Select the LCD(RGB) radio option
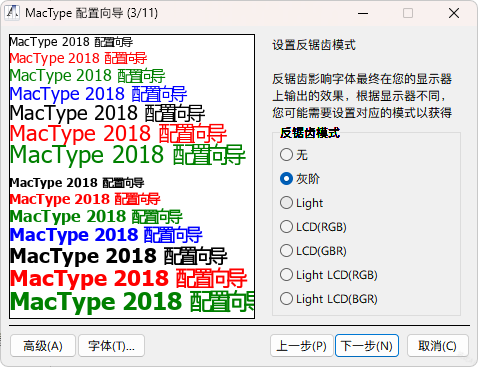478x367 pixels. [313, 227]
